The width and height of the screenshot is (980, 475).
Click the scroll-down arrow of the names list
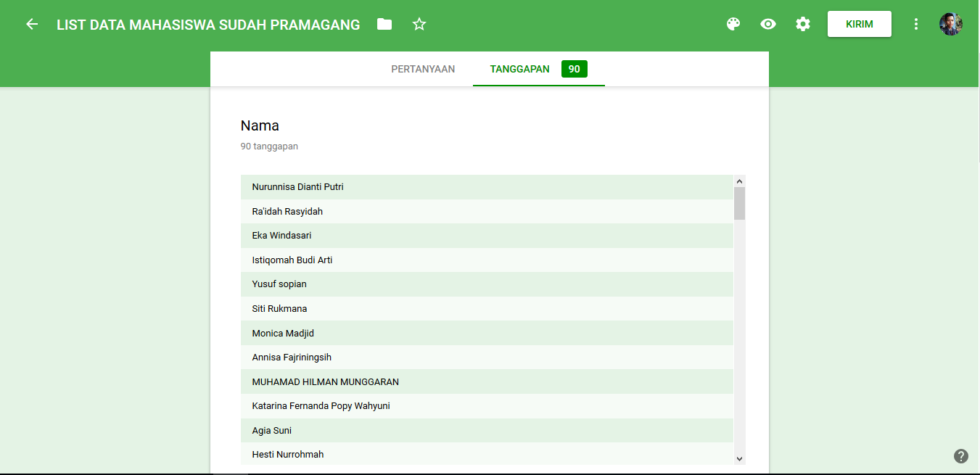click(x=738, y=458)
